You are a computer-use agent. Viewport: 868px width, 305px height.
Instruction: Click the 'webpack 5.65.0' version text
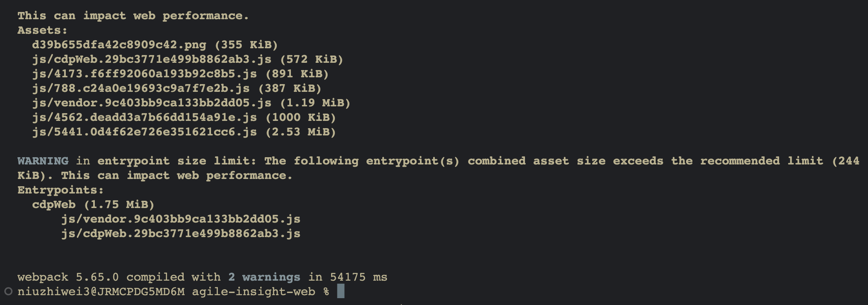pyautogui.click(x=68, y=277)
